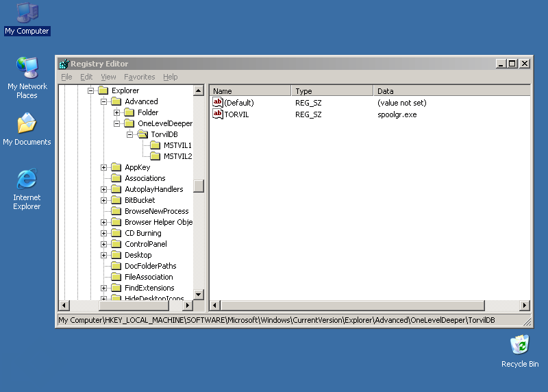Click the BrowseNewProcess folder icon

[x=116, y=211]
